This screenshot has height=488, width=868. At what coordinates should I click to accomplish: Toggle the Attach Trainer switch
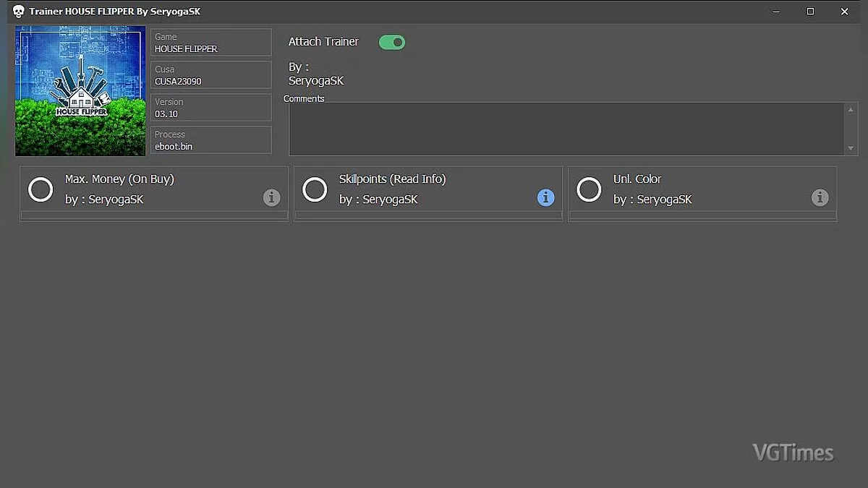(392, 43)
